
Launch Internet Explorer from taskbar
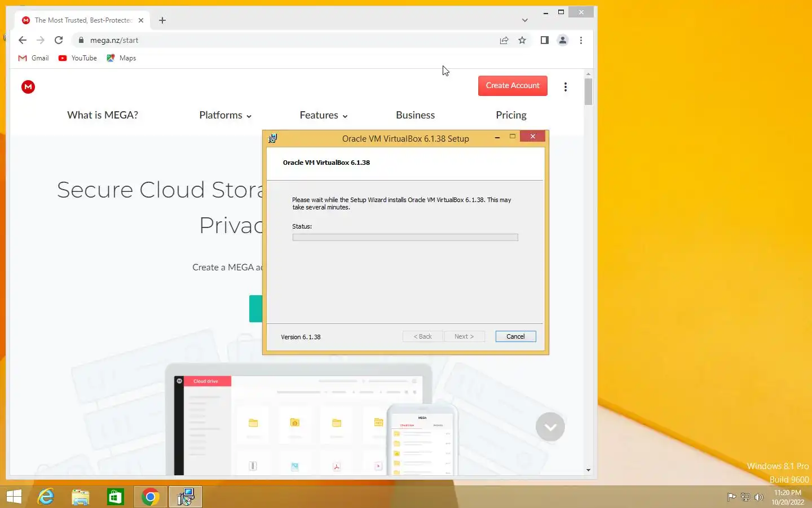click(46, 497)
